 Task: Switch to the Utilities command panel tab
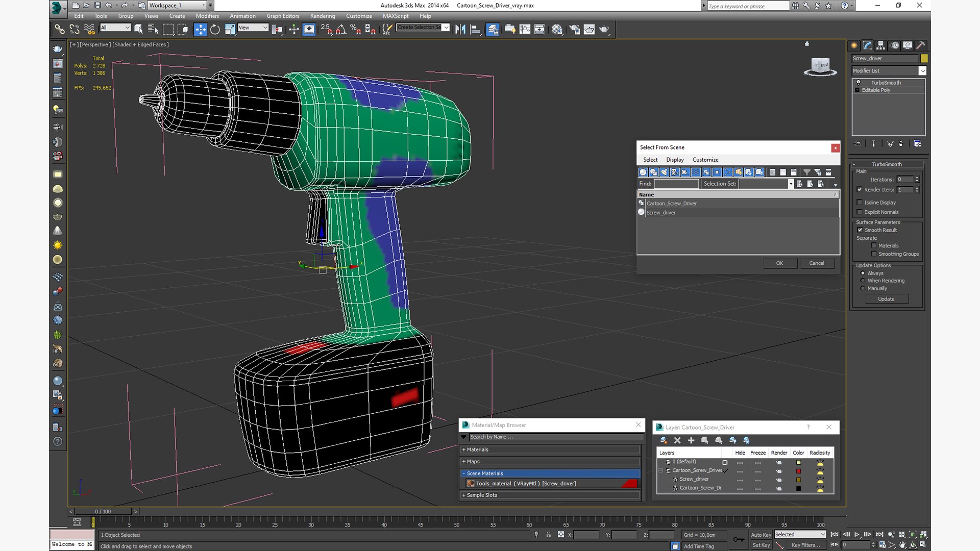[x=920, y=45]
